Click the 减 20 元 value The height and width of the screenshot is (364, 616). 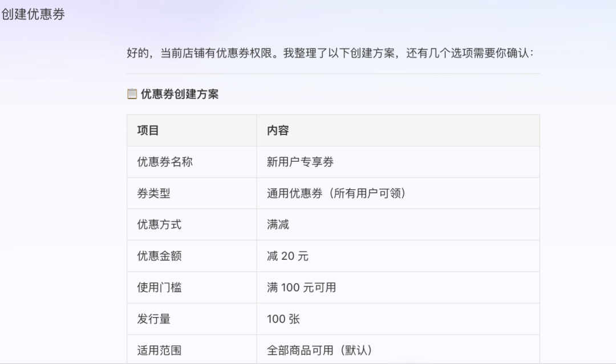[287, 256]
